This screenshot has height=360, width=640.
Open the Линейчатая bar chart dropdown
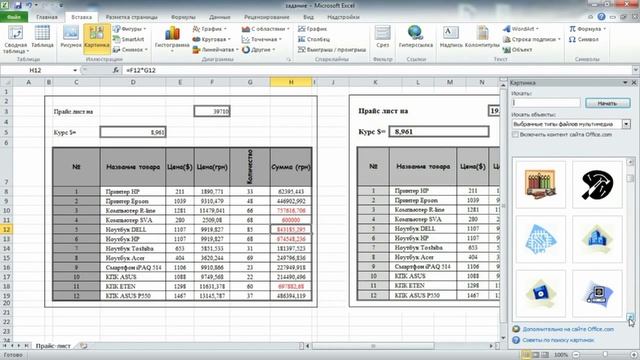coord(216,49)
